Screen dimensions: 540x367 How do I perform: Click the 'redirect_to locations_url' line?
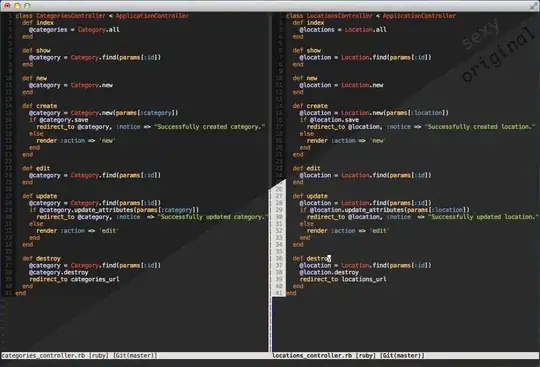[343, 279]
